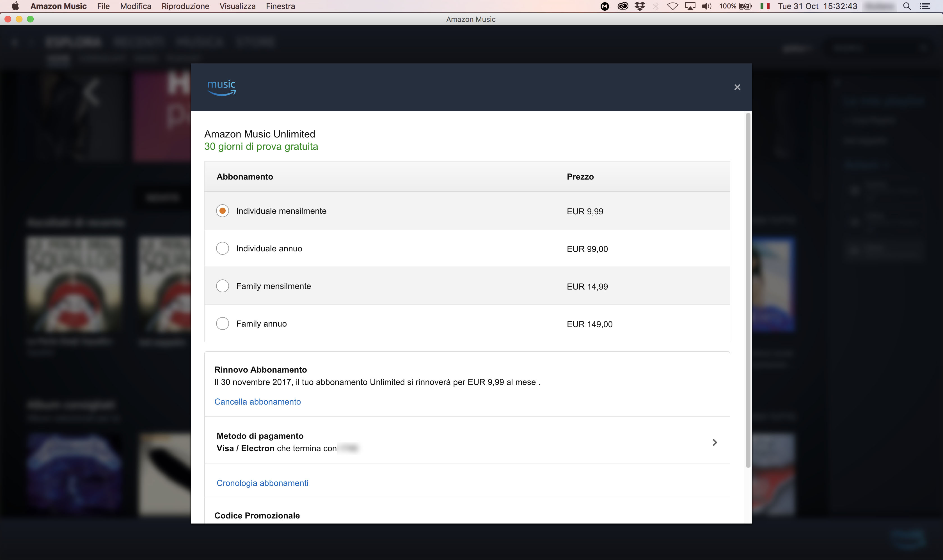Click Cancella abbonamento link
The height and width of the screenshot is (560, 943).
[x=257, y=401]
